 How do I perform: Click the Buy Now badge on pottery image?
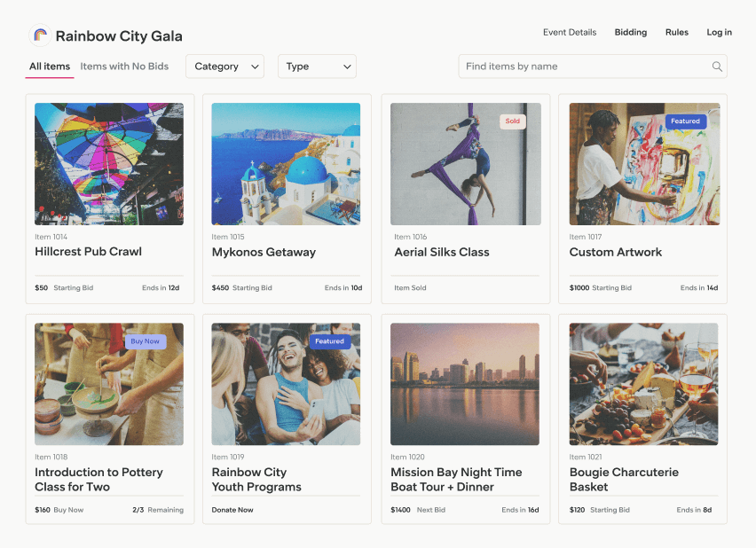[x=146, y=341]
